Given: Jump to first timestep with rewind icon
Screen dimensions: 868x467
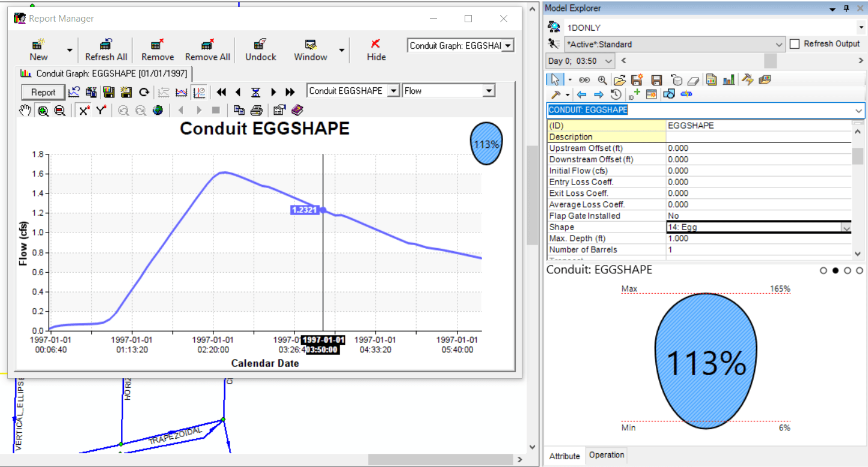Looking at the screenshot, I should click(x=222, y=92).
